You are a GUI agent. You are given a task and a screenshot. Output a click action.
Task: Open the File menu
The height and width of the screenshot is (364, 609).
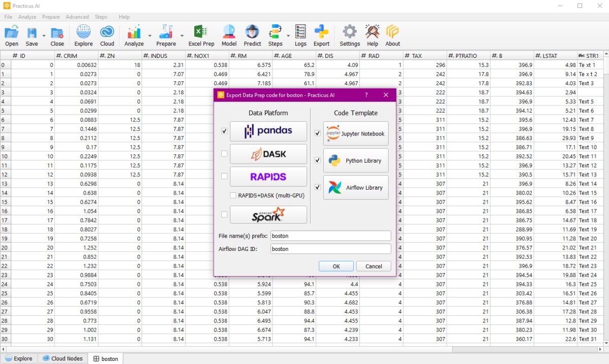[8, 17]
